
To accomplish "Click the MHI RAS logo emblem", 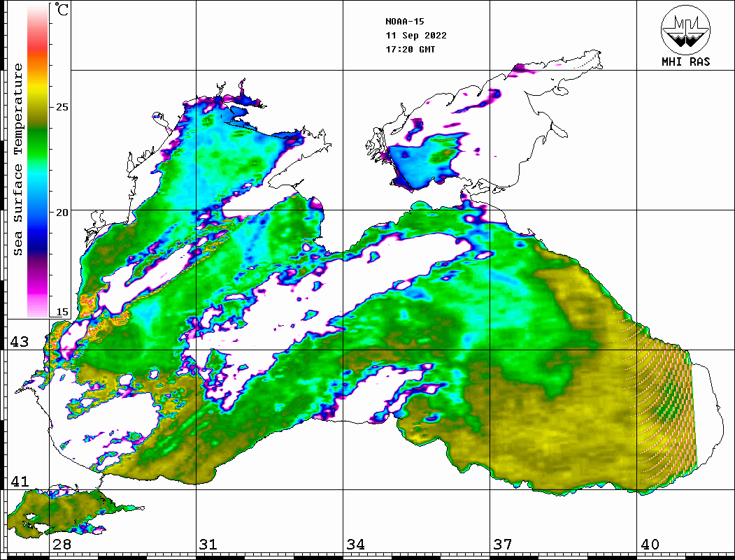I will pyautogui.click(x=685, y=29).
